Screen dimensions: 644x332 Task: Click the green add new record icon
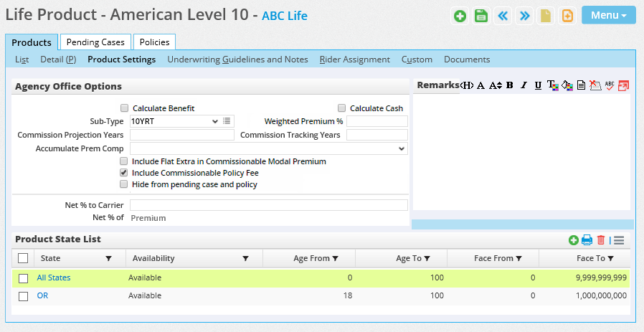[460, 16]
